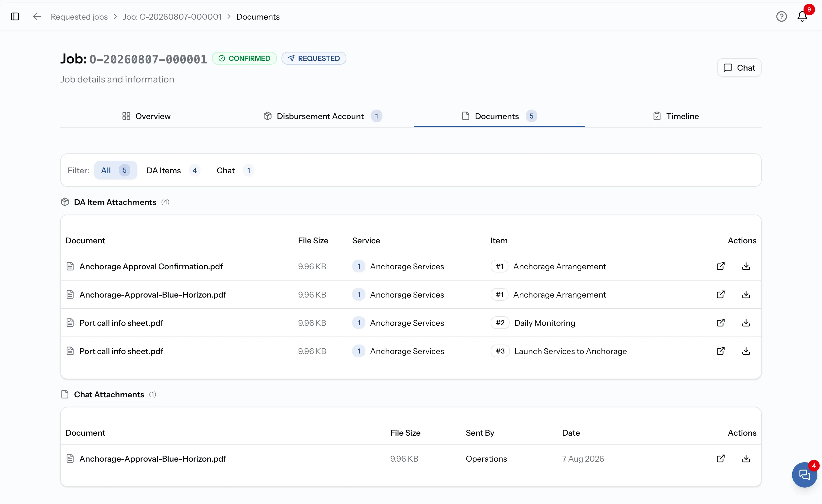Image resolution: width=822 pixels, height=504 pixels.
Task: Open the help question mark icon
Action: tap(781, 16)
